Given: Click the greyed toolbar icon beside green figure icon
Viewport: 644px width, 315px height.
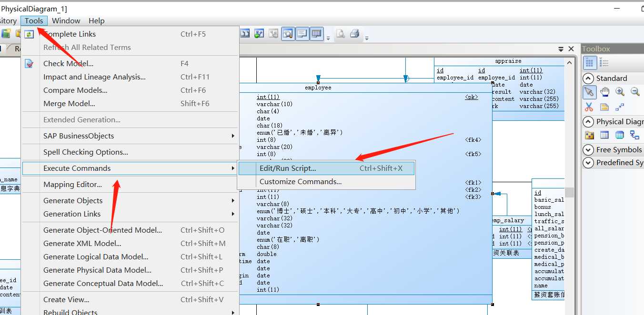Looking at the screenshot, I should tap(273, 34).
